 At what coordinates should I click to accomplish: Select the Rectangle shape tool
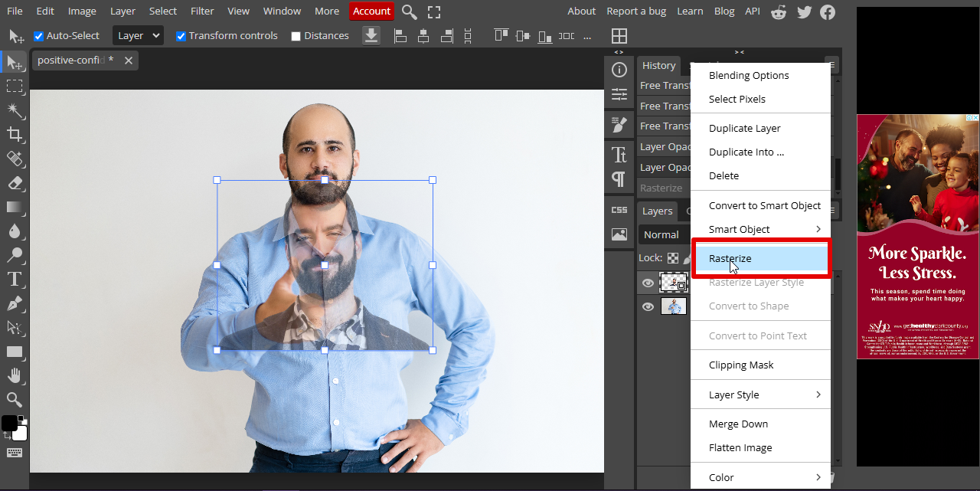tap(15, 352)
